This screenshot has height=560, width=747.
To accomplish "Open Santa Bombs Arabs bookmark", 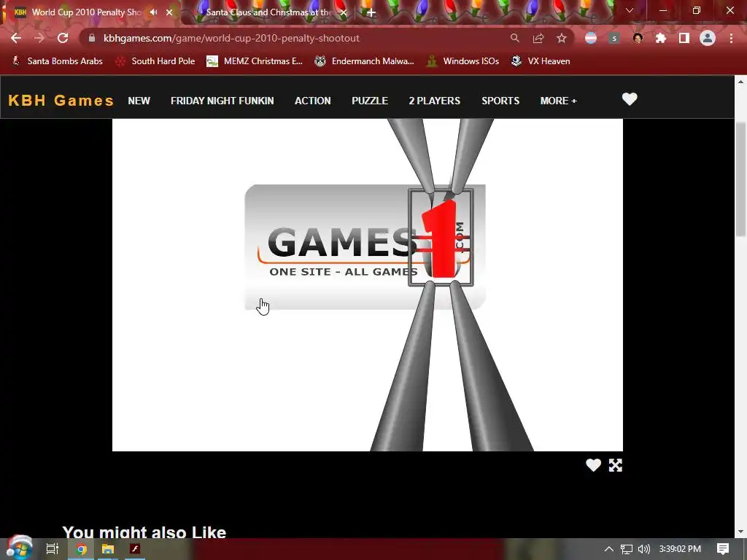I will click(57, 61).
